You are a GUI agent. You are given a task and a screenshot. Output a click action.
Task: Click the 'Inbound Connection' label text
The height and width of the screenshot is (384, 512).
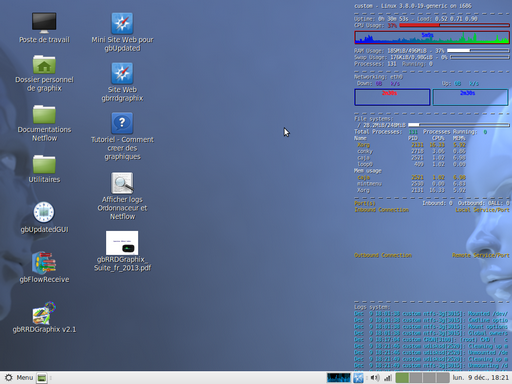pos(381,210)
